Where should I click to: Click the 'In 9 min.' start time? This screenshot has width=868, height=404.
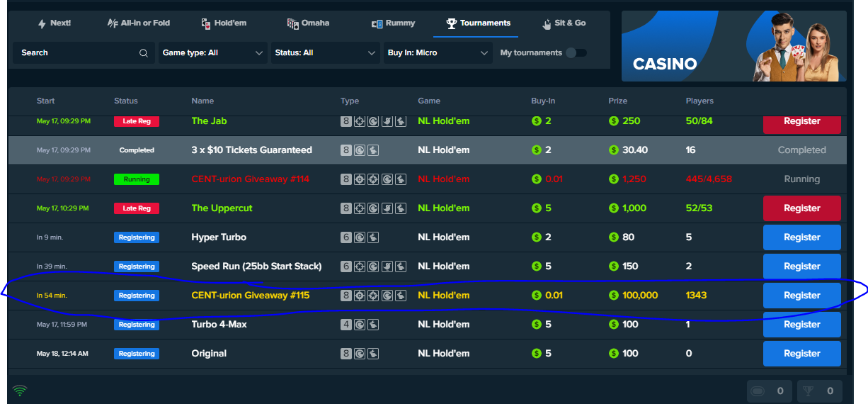click(52, 237)
